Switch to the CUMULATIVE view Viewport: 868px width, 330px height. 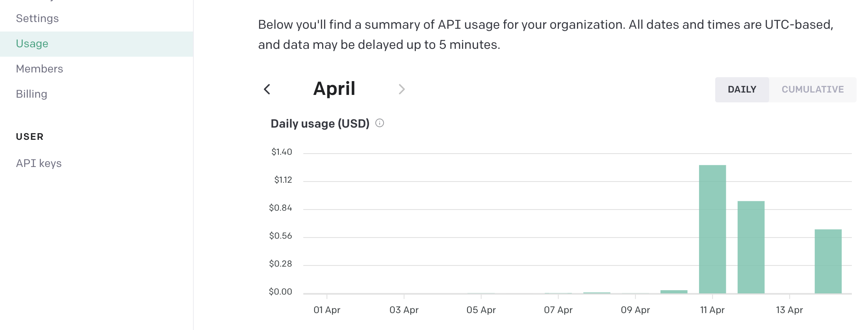point(813,89)
